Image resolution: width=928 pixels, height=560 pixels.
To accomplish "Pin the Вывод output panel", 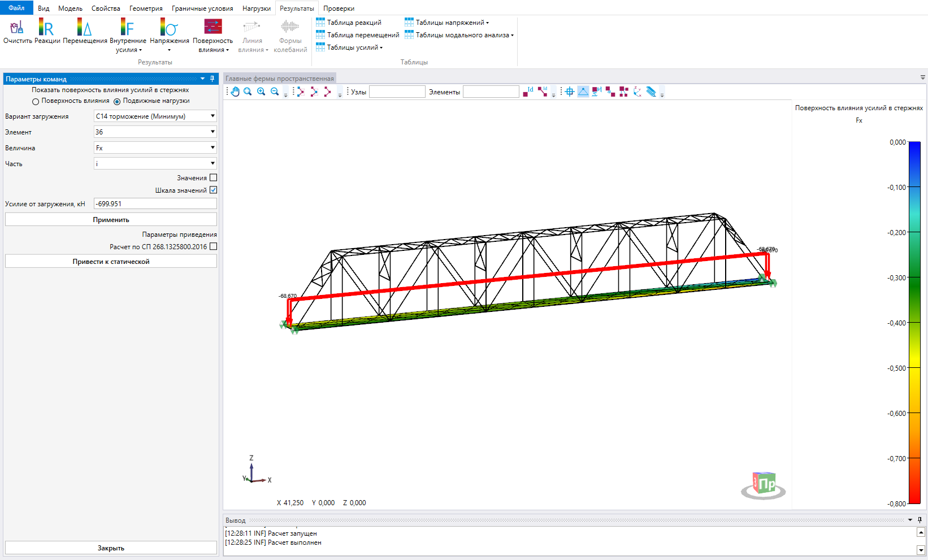I will [x=920, y=520].
